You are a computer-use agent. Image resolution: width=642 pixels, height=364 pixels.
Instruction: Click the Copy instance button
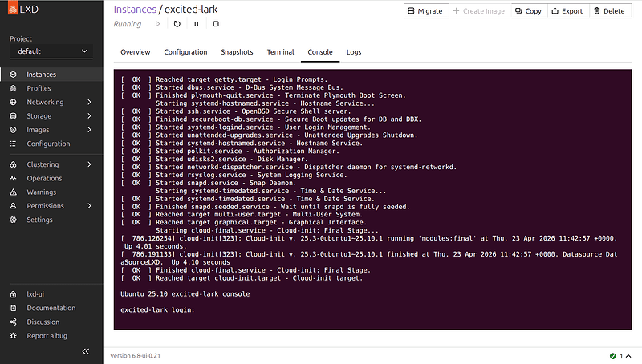(529, 11)
